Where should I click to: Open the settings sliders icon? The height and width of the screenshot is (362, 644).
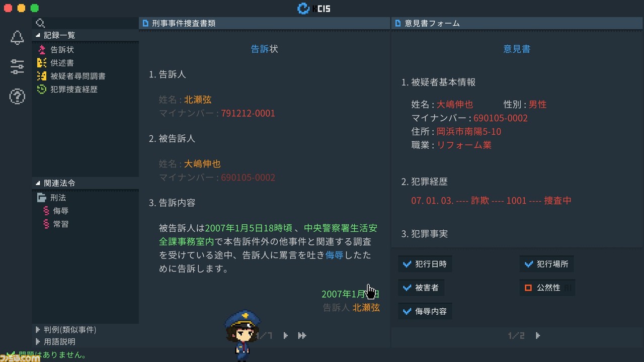[x=17, y=67]
